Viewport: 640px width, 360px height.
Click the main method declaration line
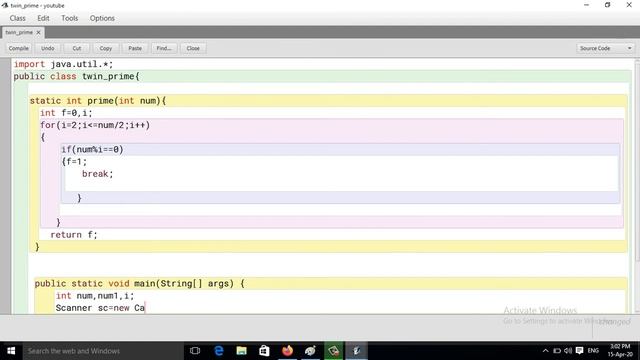[x=140, y=283]
